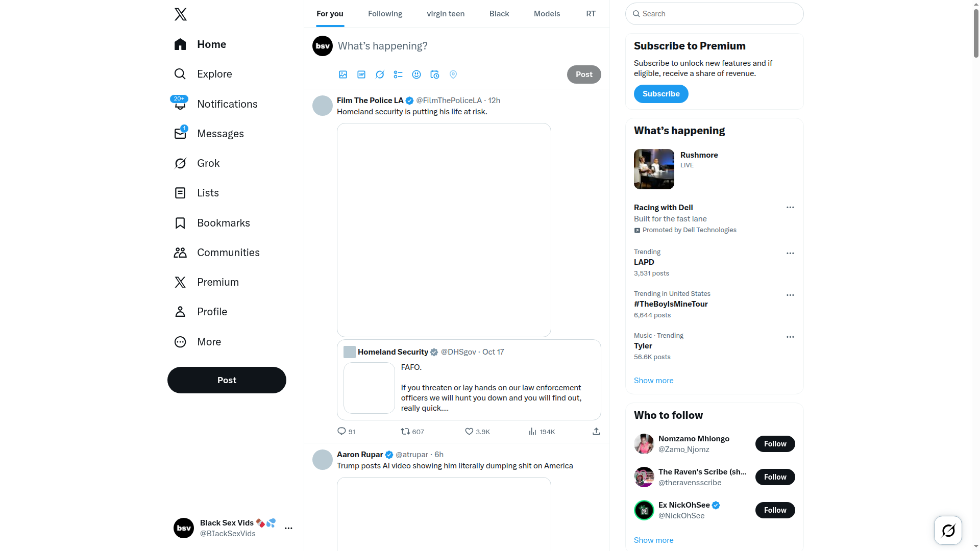Open the Models tab
Image resolution: width=980 pixels, height=551 pixels.
(547, 14)
